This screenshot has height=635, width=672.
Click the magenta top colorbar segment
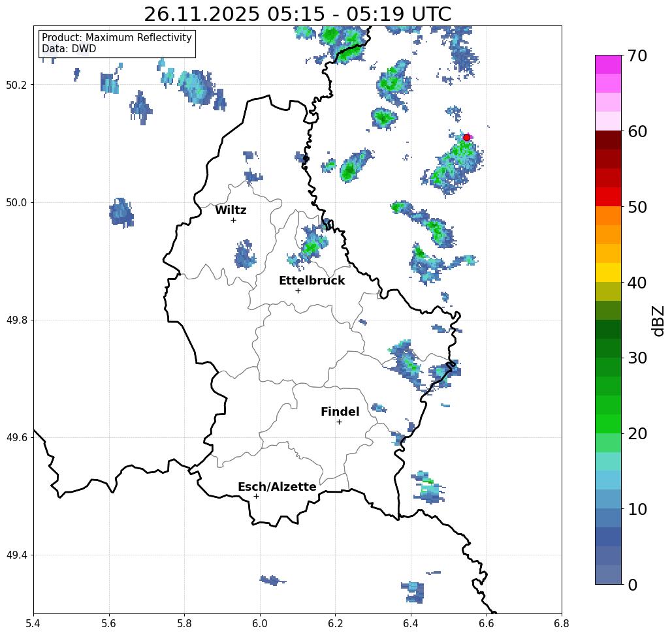click(x=608, y=65)
